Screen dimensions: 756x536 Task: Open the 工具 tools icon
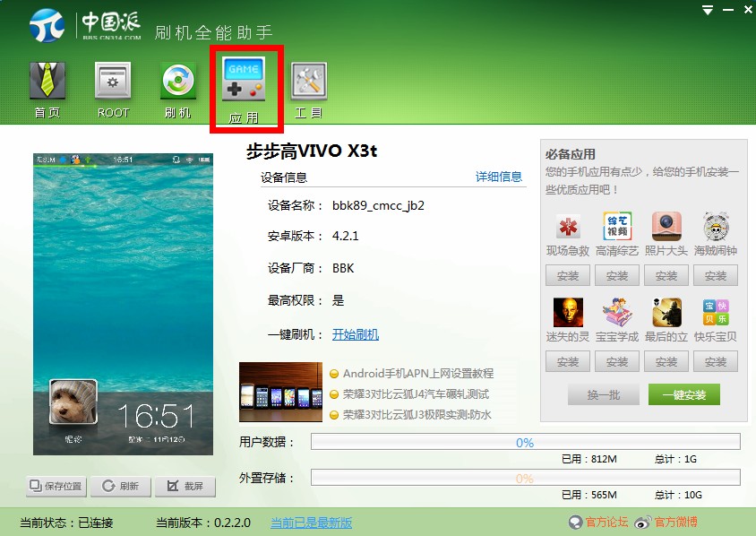pos(309,81)
